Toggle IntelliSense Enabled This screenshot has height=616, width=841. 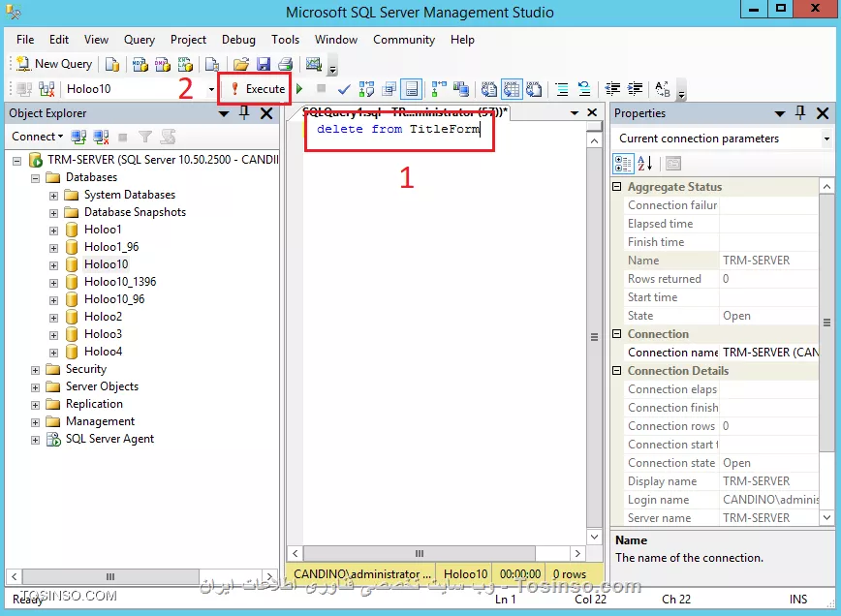coord(412,89)
